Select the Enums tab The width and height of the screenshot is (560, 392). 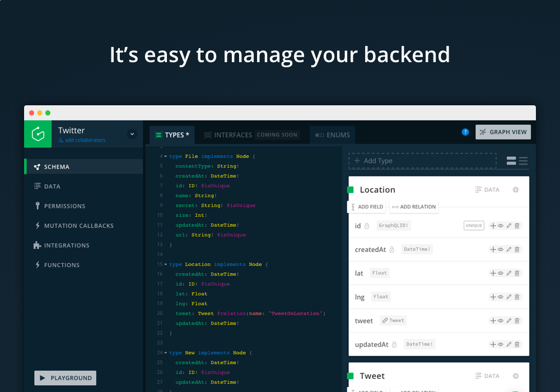[333, 135]
